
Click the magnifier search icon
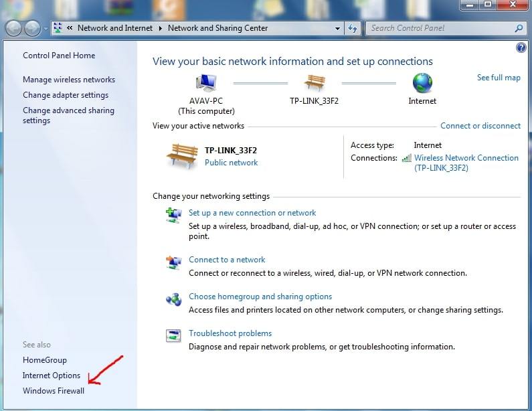tap(519, 28)
